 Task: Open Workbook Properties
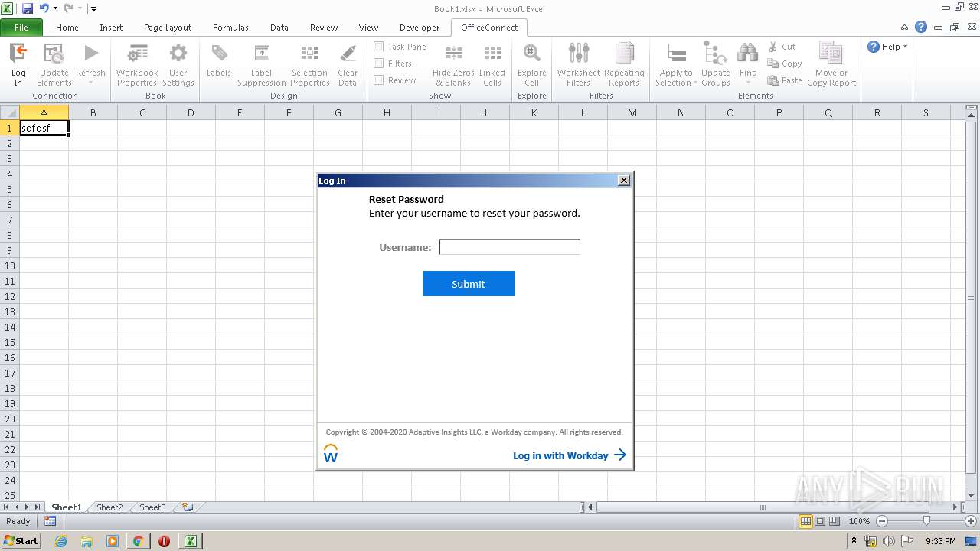pos(137,64)
